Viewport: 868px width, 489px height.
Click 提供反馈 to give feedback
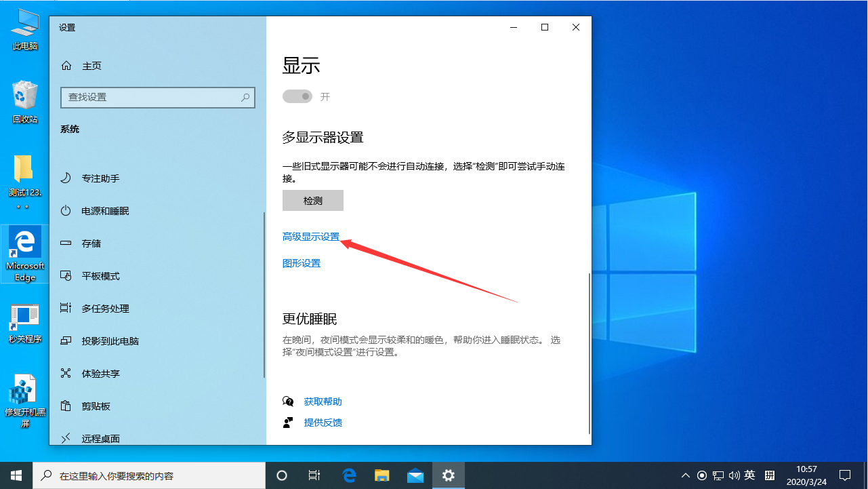click(323, 422)
